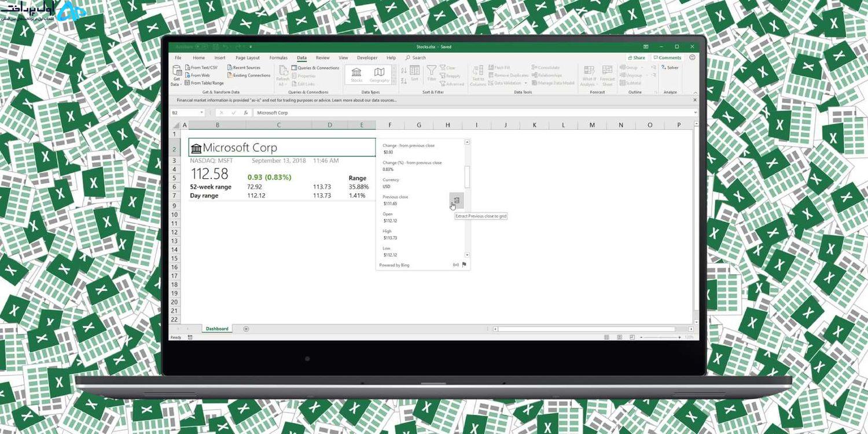Click the Reapply filter button
This screenshot has width=868, height=434.
click(x=450, y=76)
